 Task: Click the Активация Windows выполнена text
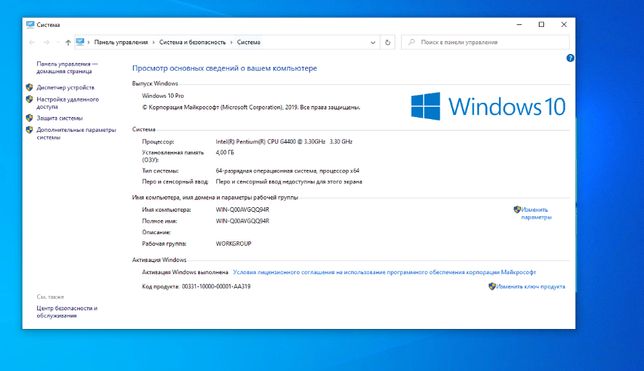185,272
